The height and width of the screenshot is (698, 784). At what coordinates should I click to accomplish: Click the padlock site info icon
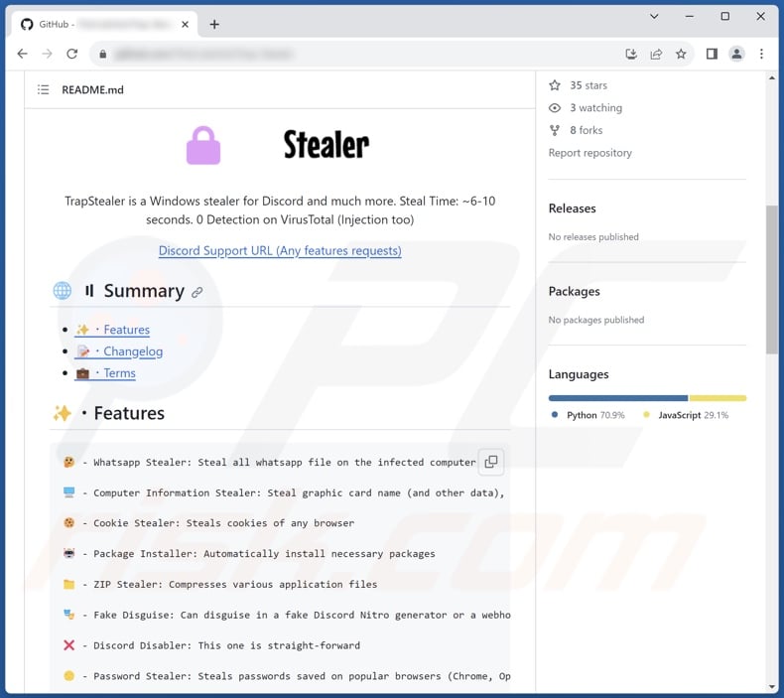point(103,54)
